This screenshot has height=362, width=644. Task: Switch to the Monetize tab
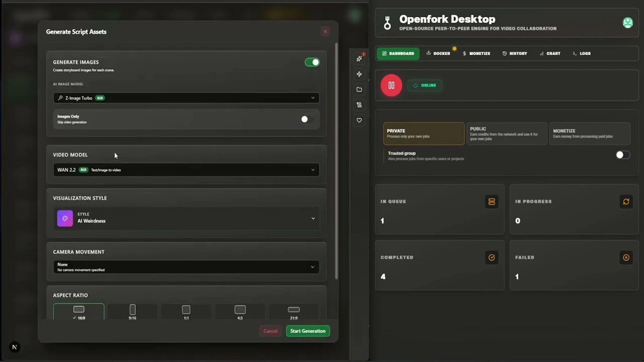(477, 53)
